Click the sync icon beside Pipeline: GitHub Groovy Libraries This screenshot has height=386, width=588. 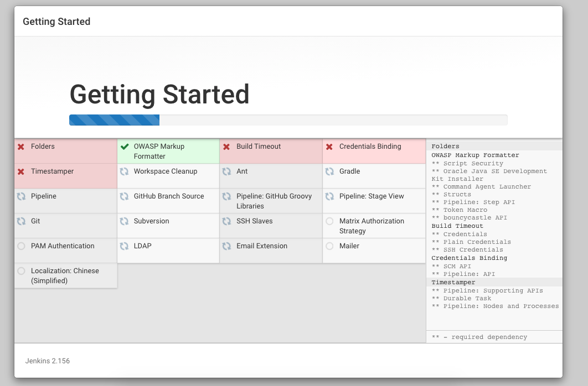click(226, 196)
